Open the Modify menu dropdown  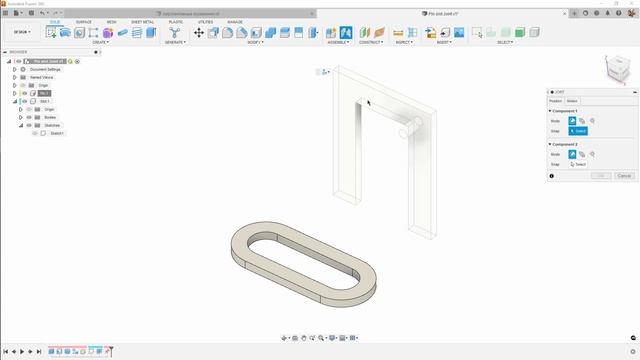(256, 42)
